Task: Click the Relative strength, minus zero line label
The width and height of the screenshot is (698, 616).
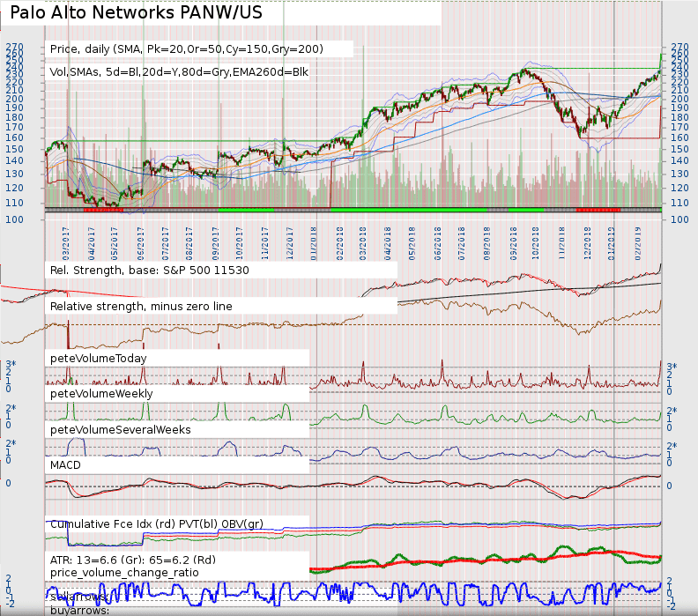Action: pyautogui.click(x=141, y=306)
